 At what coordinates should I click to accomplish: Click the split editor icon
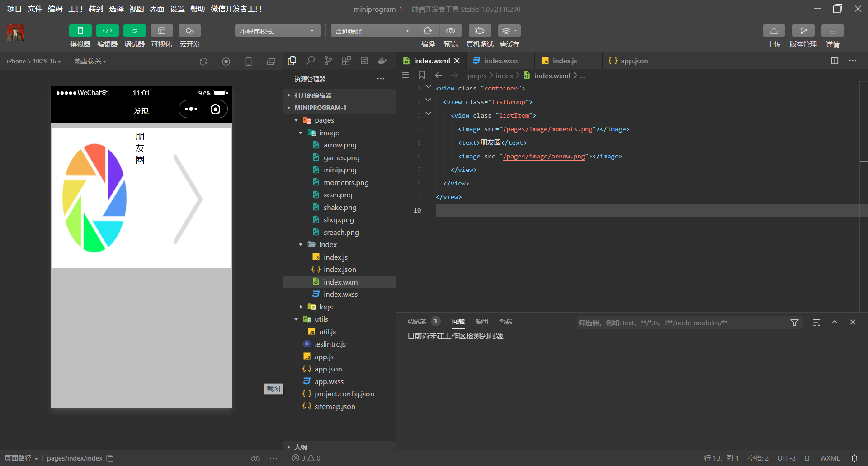pyautogui.click(x=835, y=61)
